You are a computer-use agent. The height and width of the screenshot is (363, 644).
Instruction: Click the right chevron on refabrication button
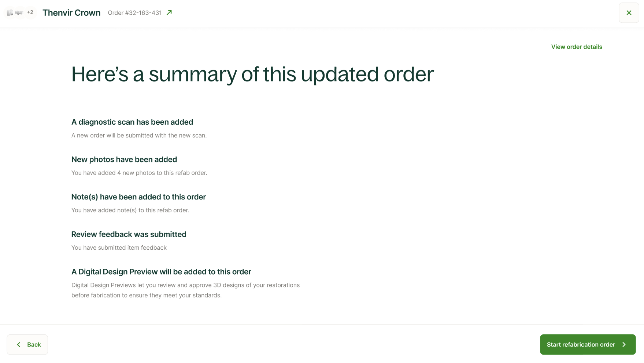[624, 344]
